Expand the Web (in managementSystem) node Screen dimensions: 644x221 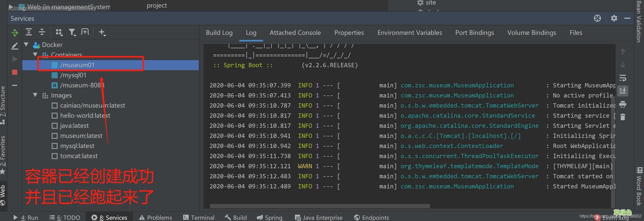[x=11, y=7]
